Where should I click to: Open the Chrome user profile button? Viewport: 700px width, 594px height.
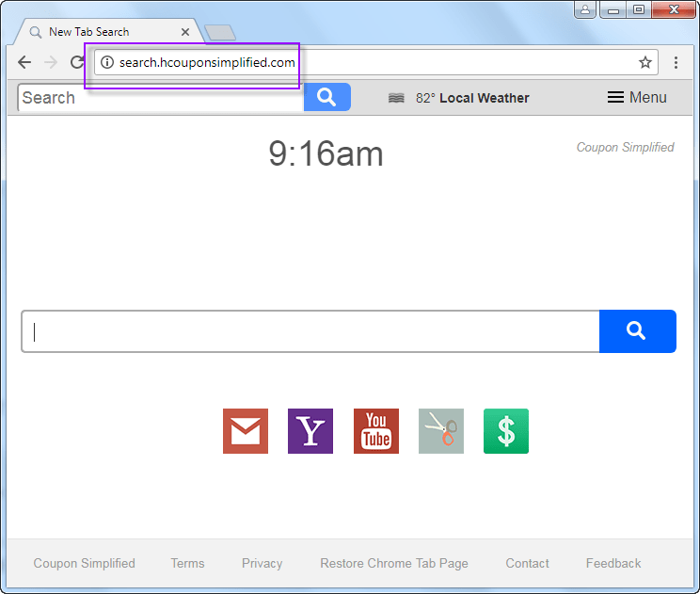point(585,9)
